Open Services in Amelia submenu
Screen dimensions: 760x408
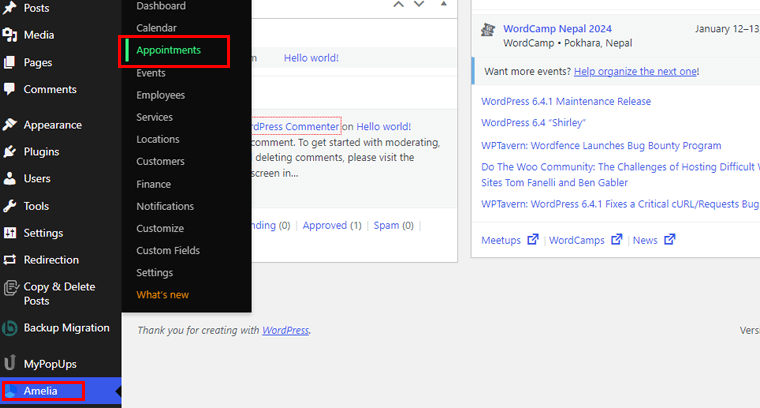pyautogui.click(x=154, y=117)
